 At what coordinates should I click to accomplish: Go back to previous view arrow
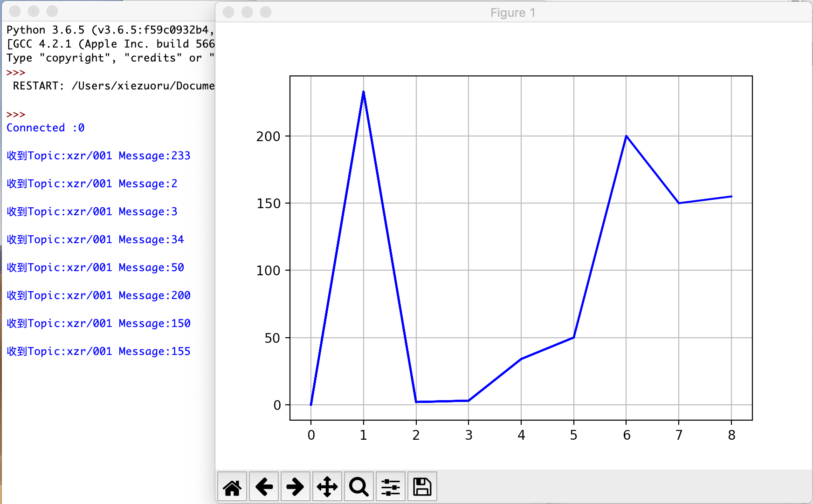point(264,487)
